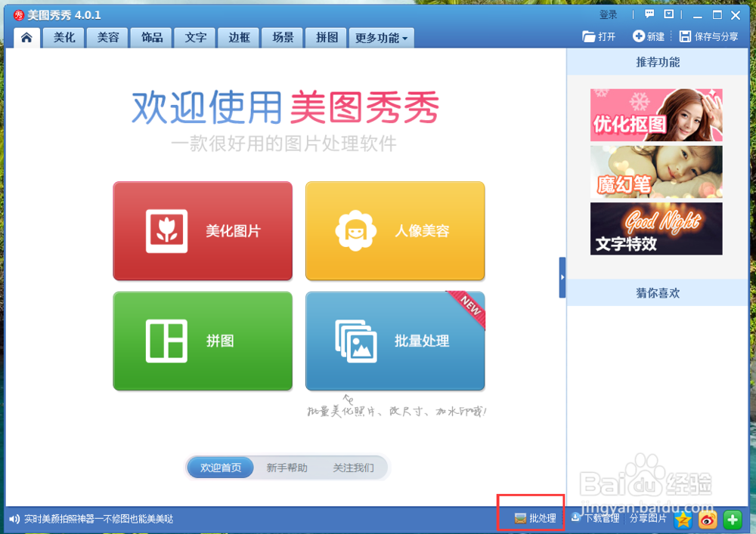Image resolution: width=756 pixels, height=534 pixels.
Task: Select the 新手帮助 pill tab
Action: (287, 468)
